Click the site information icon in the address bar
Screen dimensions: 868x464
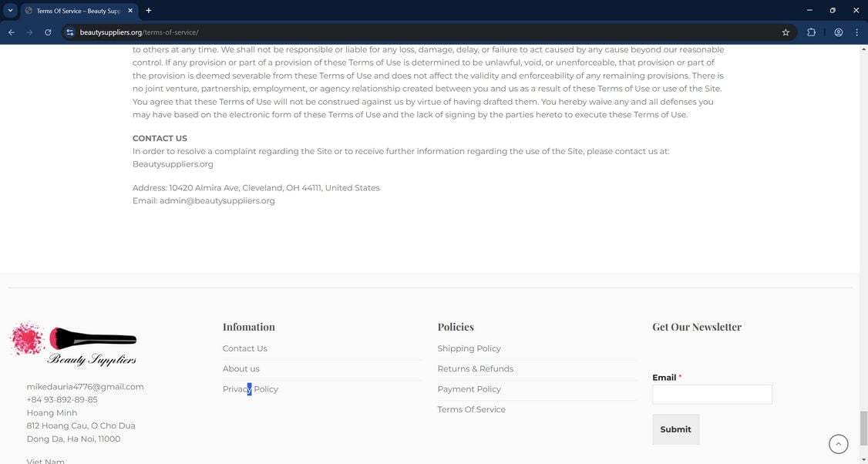point(69,32)
